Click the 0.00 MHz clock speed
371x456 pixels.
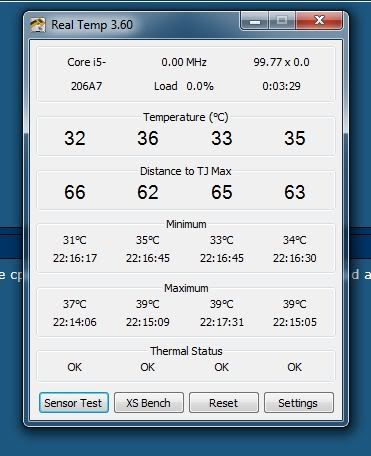click(x=184, y=62)
